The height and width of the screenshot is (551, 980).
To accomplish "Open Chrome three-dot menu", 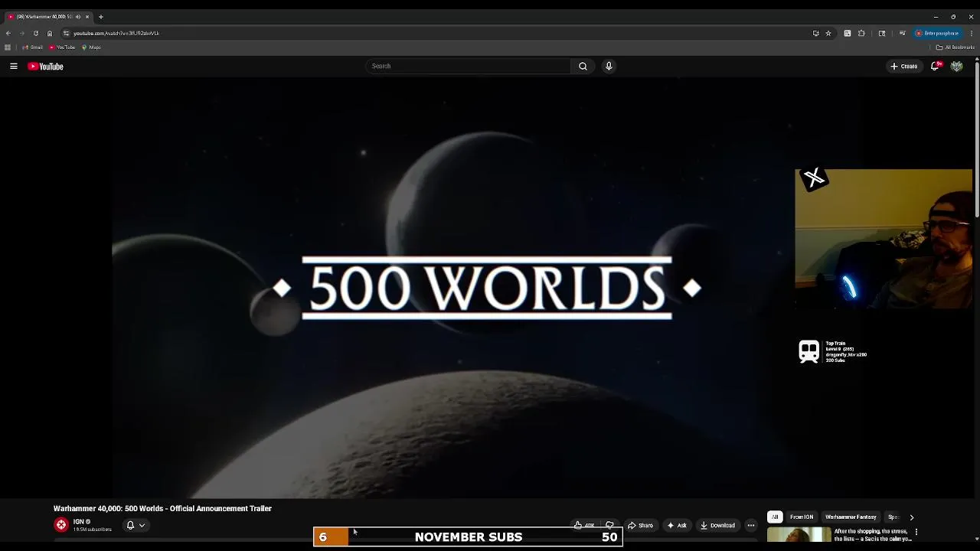I will coord(971,34).
